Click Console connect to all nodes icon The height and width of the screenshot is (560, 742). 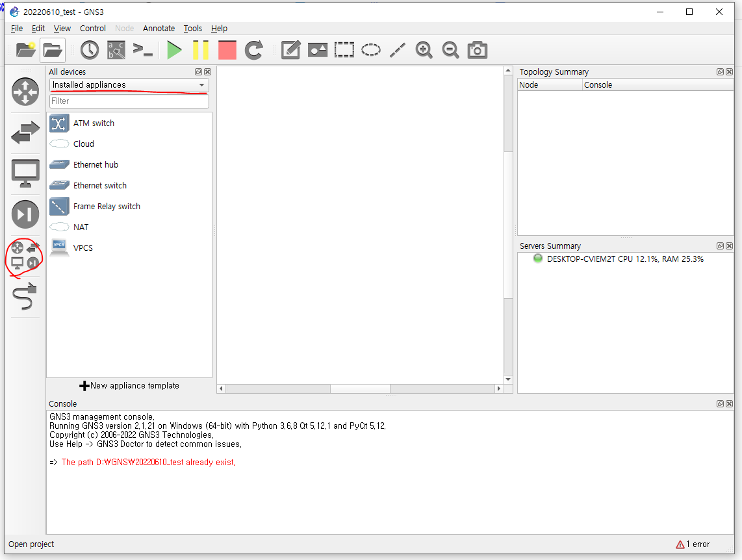point(142,49)
